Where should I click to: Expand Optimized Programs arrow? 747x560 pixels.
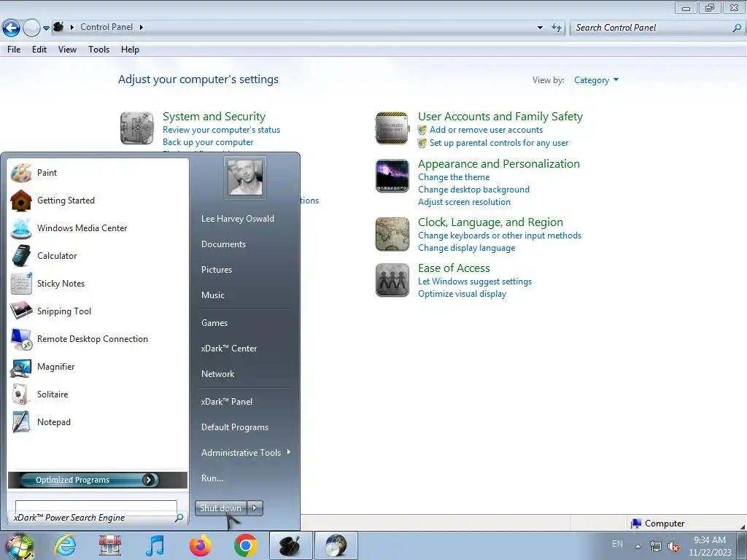click(x=149, y=480)
